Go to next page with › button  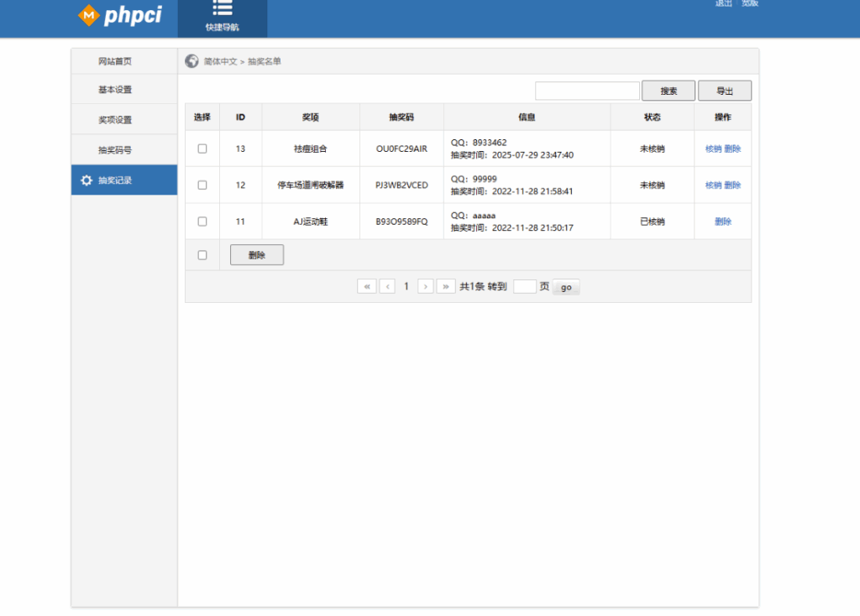click(426, 287)
